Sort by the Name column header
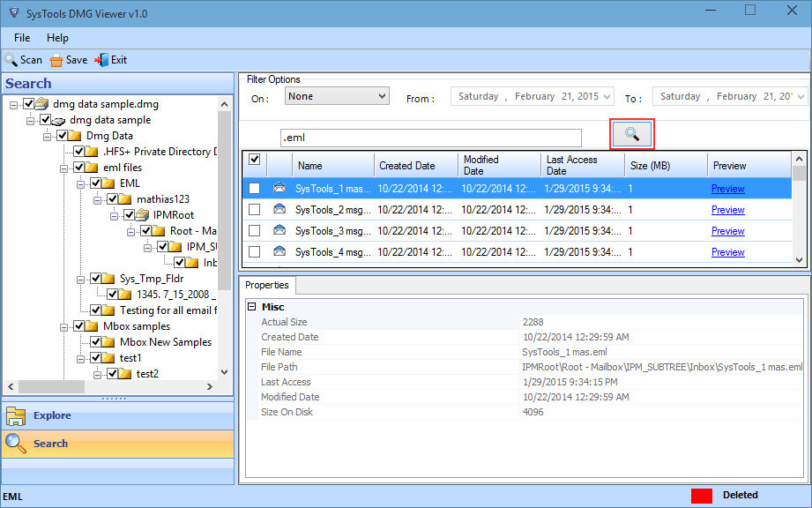812x508 pixels. [333, 166]
